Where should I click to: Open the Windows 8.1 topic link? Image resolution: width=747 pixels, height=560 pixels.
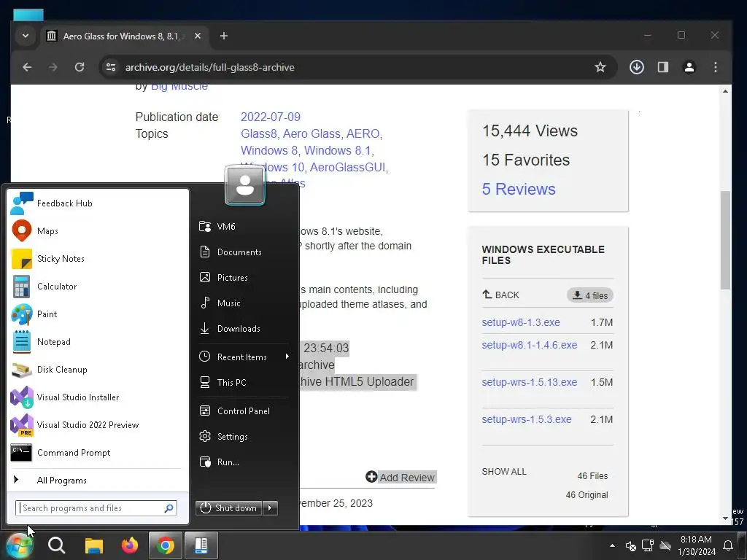337,150
